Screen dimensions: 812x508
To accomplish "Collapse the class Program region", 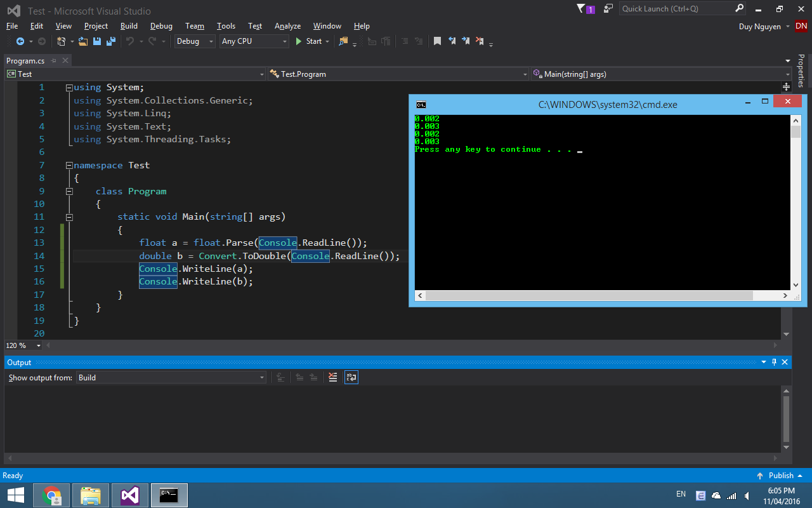I will pos(69,191).
